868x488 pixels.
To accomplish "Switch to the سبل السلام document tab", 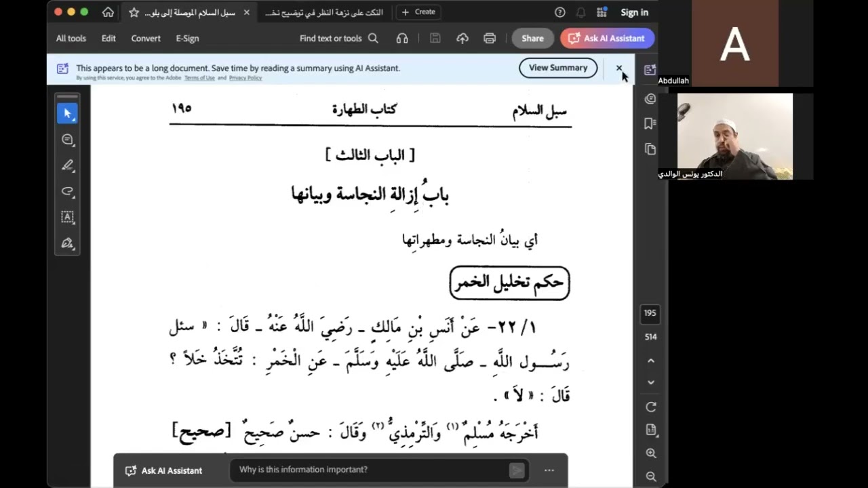I will (189, 12).
